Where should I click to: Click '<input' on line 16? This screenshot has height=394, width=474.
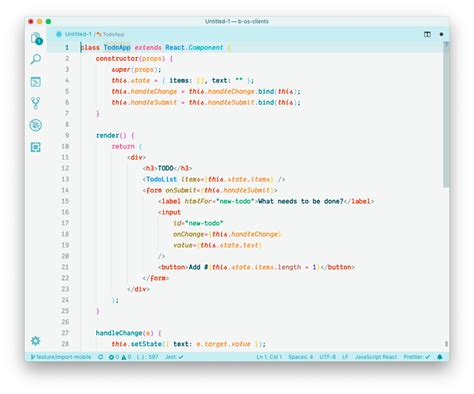pos(169,212)
